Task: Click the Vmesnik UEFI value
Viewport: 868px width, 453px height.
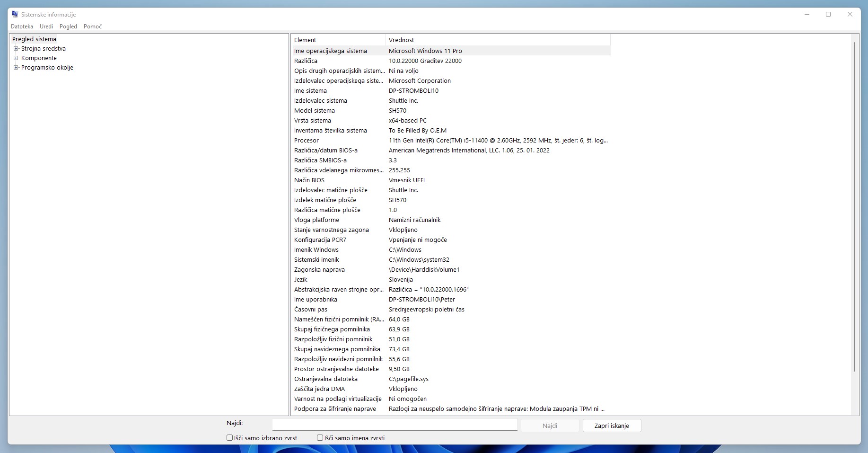Action: 407,180
